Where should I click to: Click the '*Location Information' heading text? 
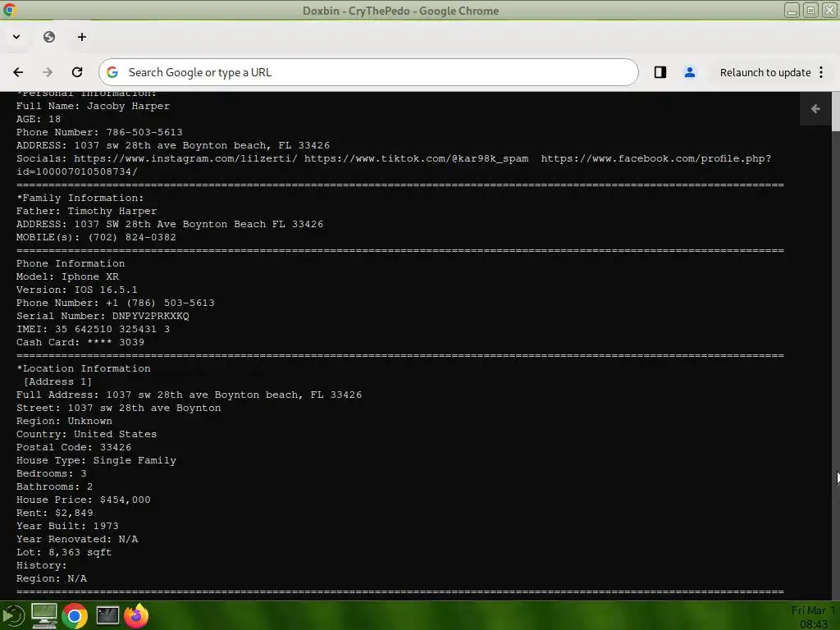point(83,368)
